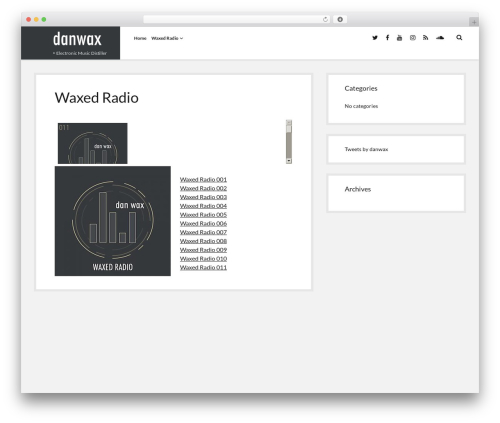500x423 pixels.
Task: Click the scrollbar down arrow in embed
Action: point(289,161)
